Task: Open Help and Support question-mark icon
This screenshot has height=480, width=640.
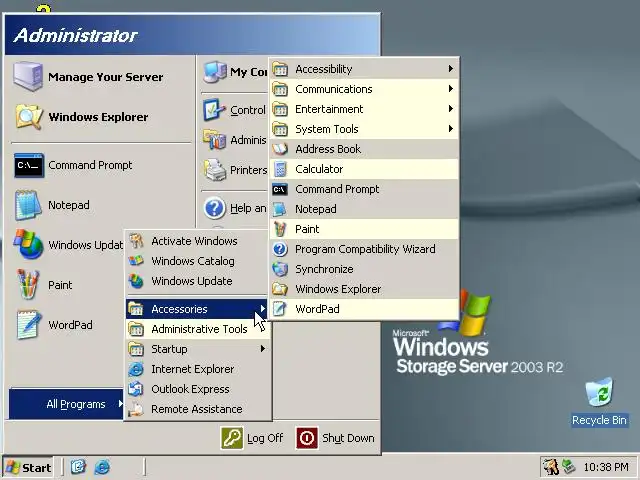Action: [214, 208]
